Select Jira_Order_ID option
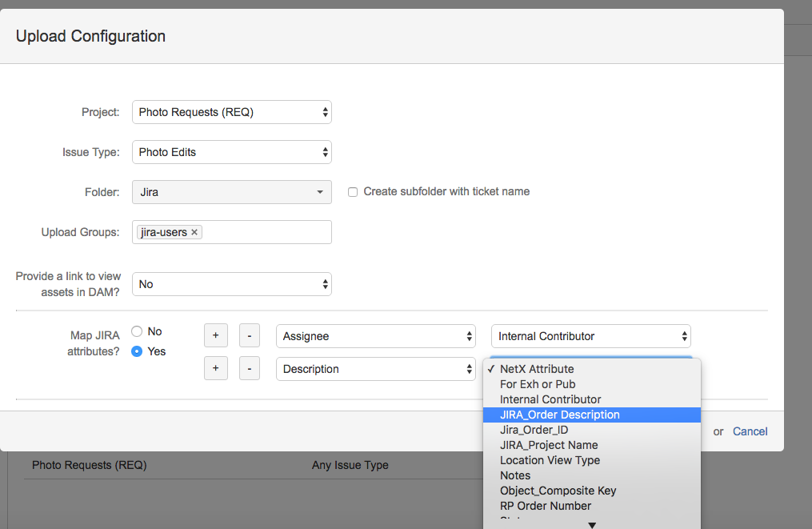The image size is (812, 529). [591, 430]
